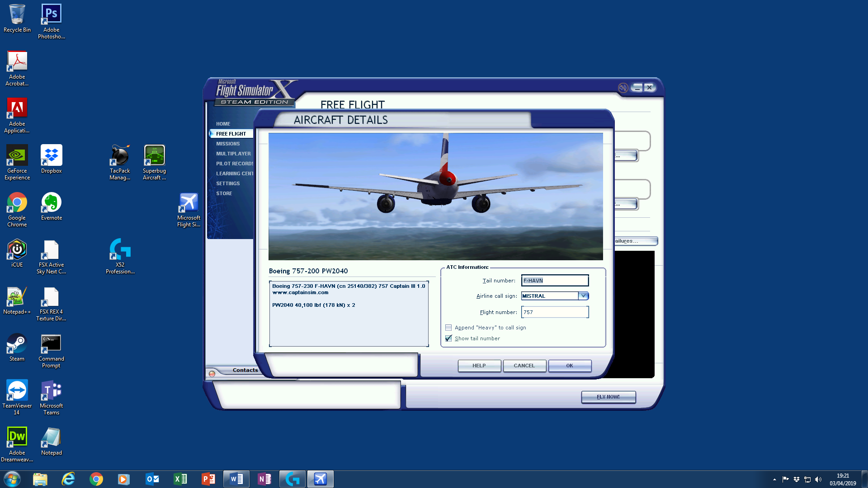Mute sound via the speaker icon in FSX titlebar
This screenshot has width=868, height=488.
(623, 89)
